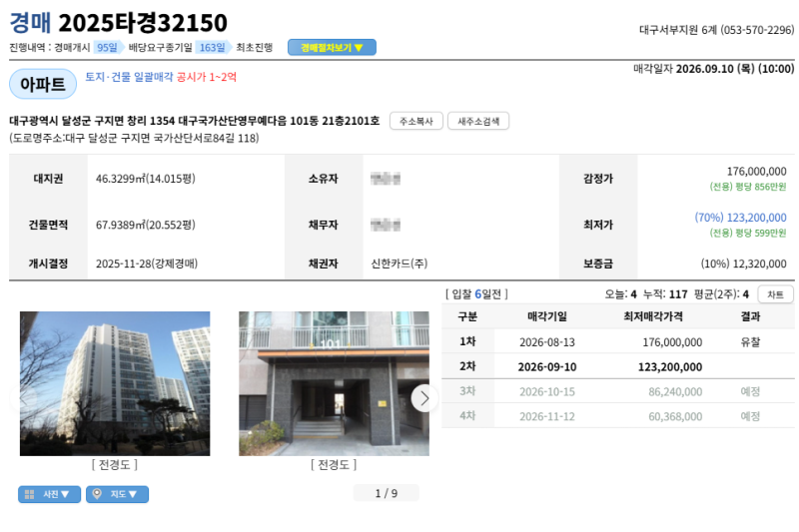
Task: Click the 매각일자 2026.09.10 text
Action: pos(713,69)
